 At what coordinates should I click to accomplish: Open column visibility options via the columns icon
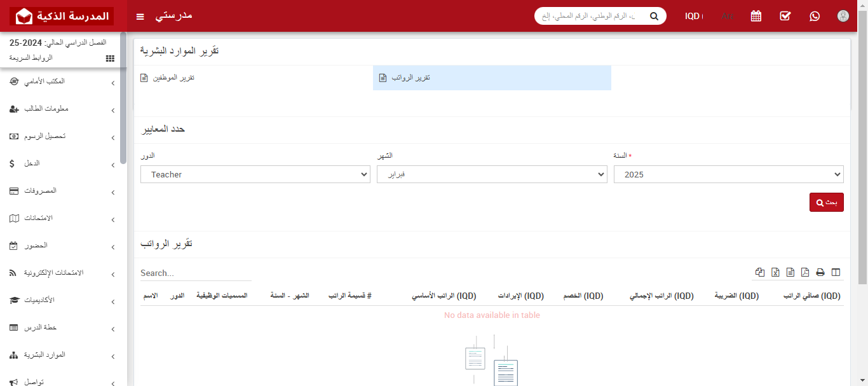click(x=836, y=272)
